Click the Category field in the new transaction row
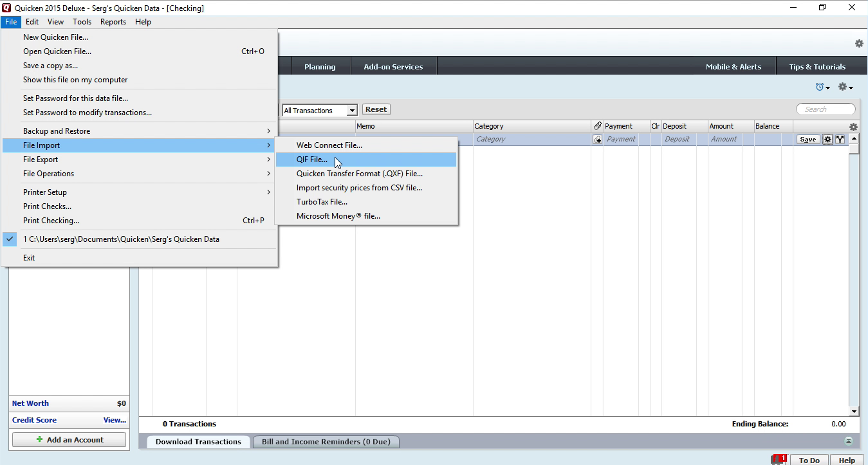This screenshot has width=868, height=465. point(532,139)
